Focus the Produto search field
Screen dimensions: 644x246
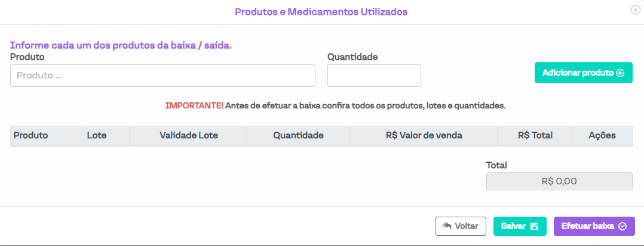pyautogui.click(x=162, y=76)
